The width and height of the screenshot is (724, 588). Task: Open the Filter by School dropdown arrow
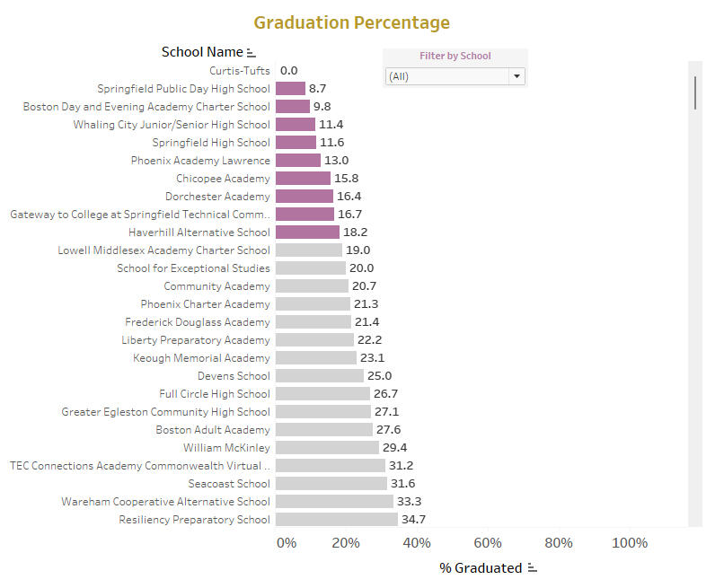point(517,76)
